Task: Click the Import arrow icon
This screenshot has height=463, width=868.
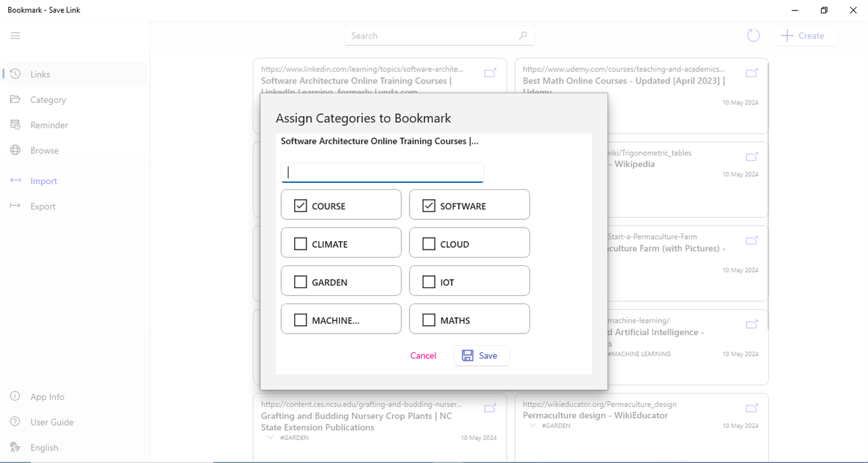Action: pos(15,180)
